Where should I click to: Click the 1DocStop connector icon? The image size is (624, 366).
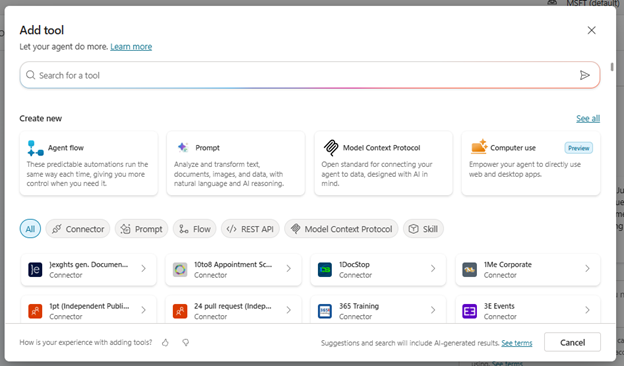tap(325, 269)
